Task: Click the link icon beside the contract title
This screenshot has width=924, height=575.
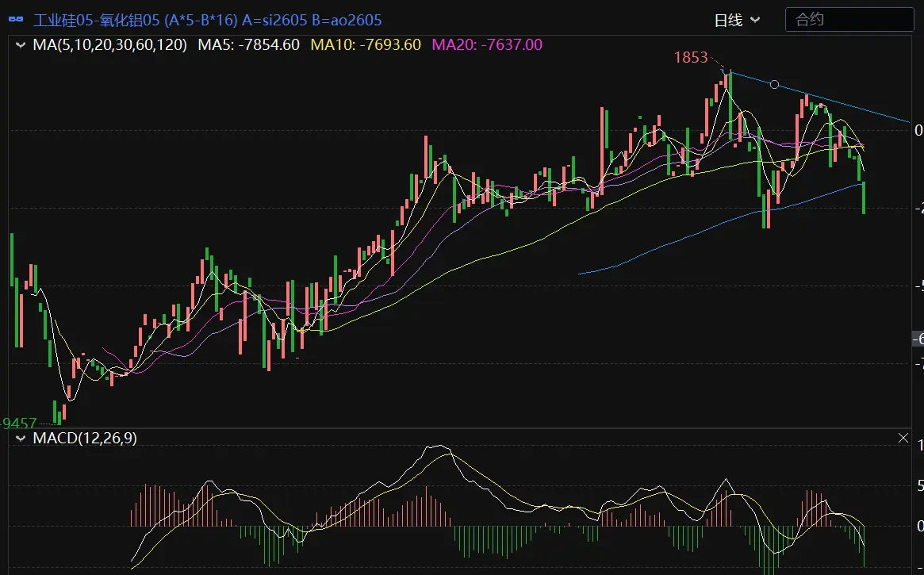Action: 16,20
